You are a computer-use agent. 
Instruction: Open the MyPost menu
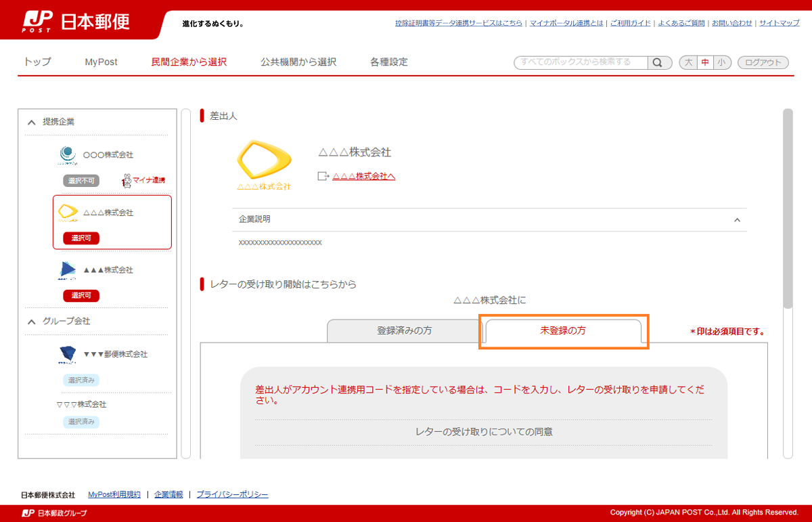[101, 62]
